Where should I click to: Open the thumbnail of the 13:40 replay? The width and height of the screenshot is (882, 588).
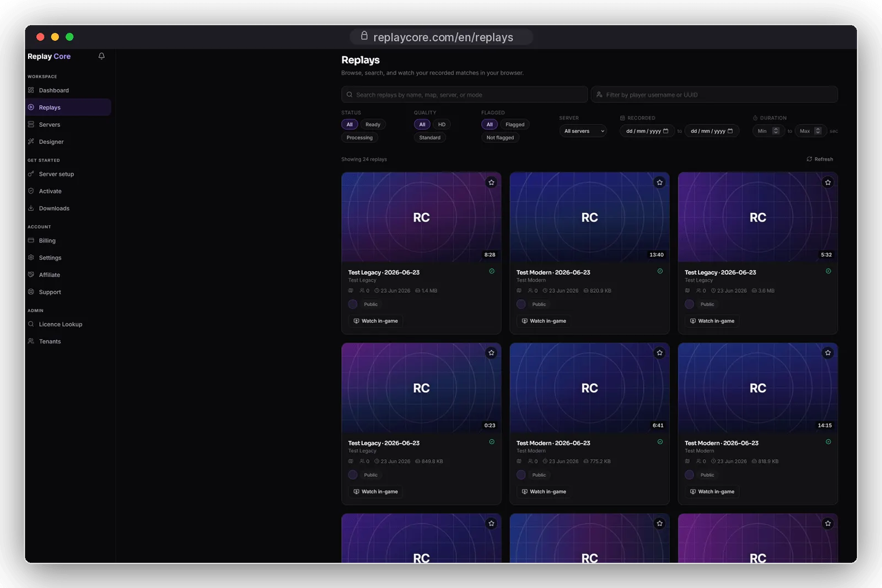589,217
